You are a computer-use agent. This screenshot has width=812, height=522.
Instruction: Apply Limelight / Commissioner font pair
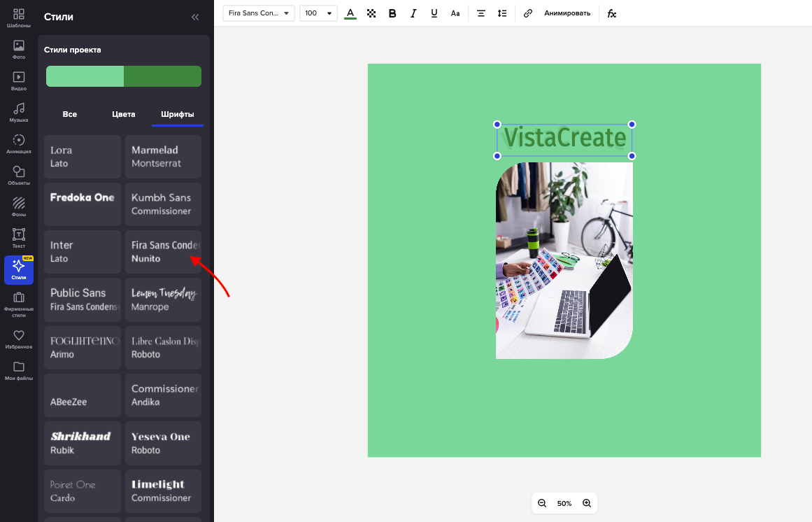pos(163,491)
